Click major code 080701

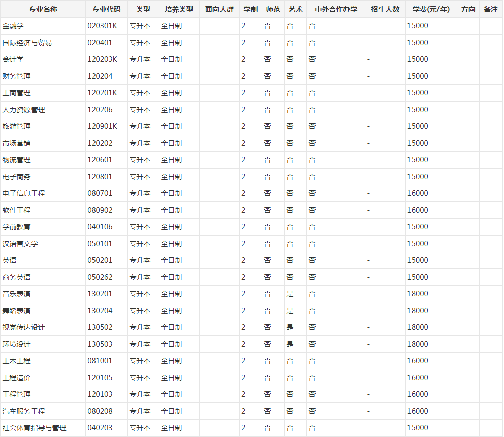coord(100,193)
